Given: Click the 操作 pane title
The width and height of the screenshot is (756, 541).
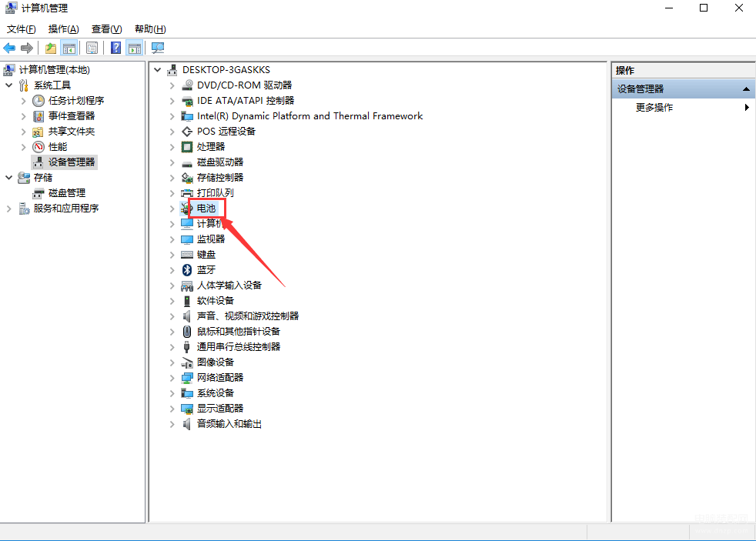Looking at the screenshot, I should click(625, 70).
